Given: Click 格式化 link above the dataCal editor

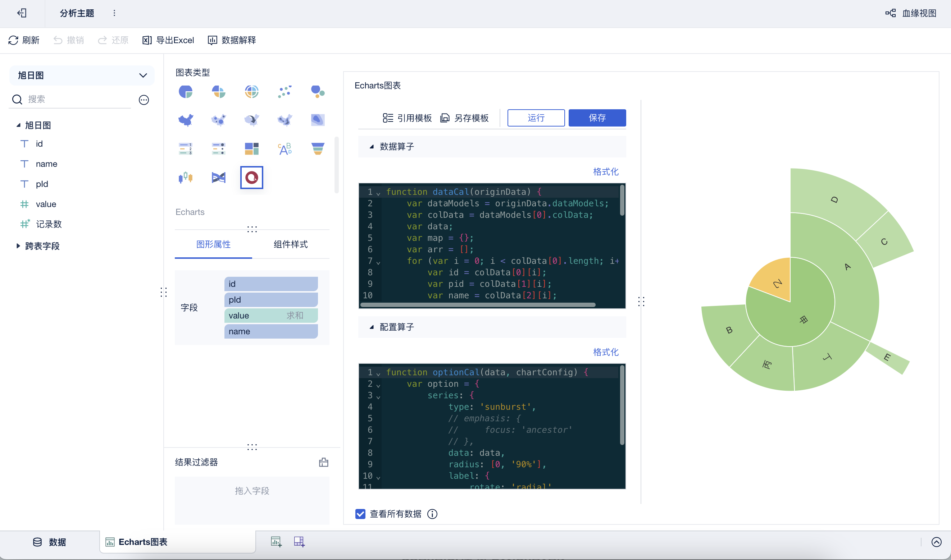Looking at the screenshot, I should [605, 172].
